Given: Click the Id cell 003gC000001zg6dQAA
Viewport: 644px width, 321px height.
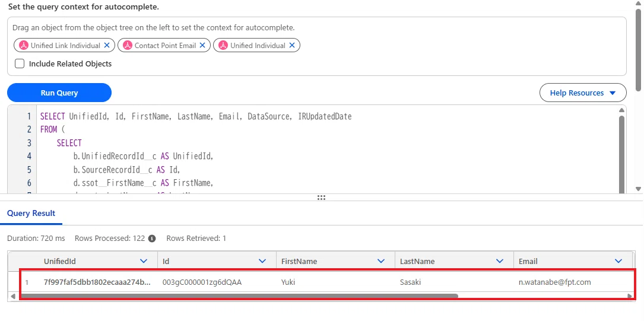Looking at the screenshot, I should click(202, 282).
